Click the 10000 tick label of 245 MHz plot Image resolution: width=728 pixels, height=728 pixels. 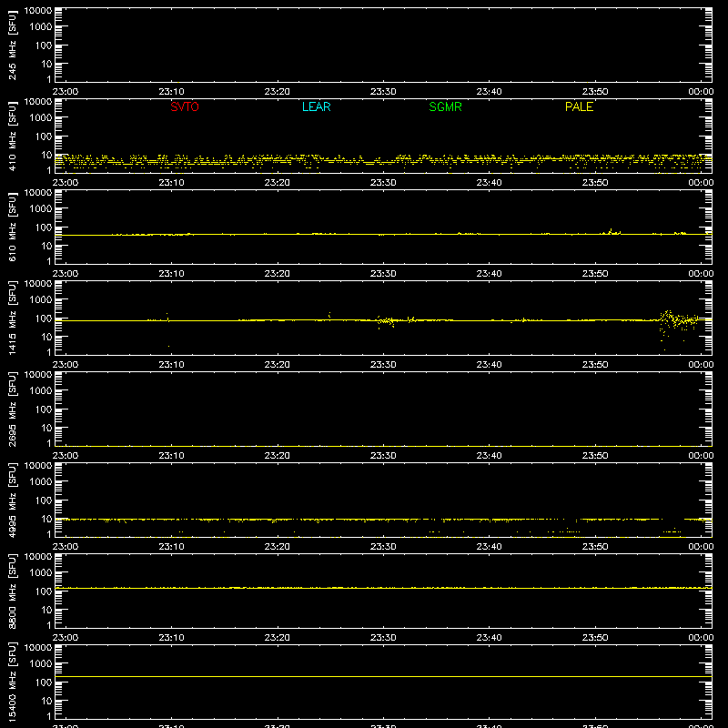tap(38, 11)
